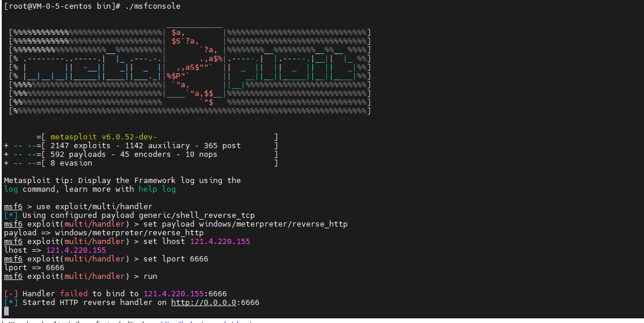This screenshot has width=644, height=323.
Task: Click the "lhost => 121.4.220.155" output line
Action: click(x=55, y=250)
